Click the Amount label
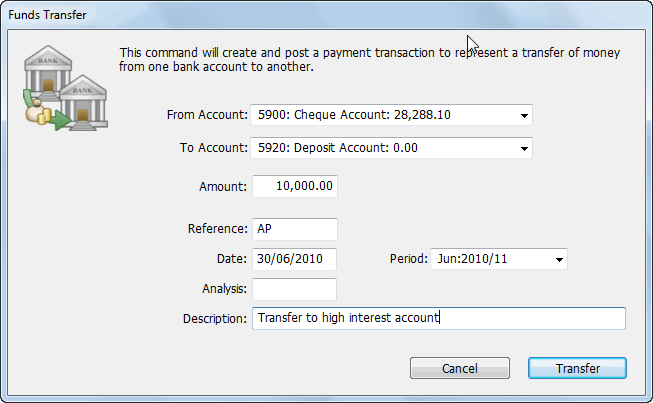This screenshot has height=403, width=653. [x=223, y=187]
